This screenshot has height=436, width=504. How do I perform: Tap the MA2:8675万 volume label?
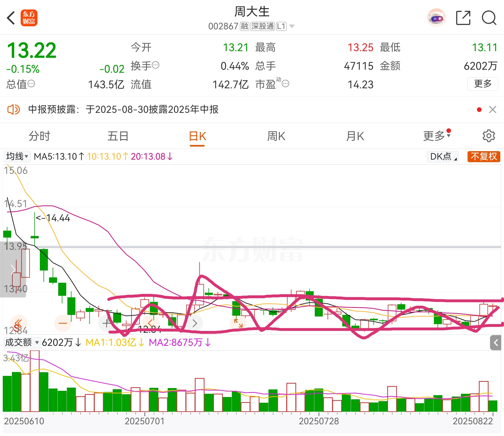[180, 342]
